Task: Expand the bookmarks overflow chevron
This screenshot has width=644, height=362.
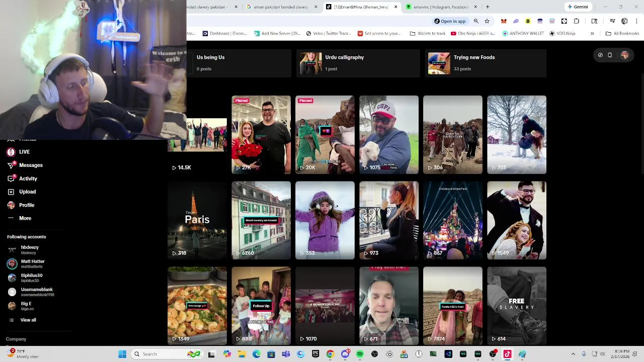Action: pos(592,34)
